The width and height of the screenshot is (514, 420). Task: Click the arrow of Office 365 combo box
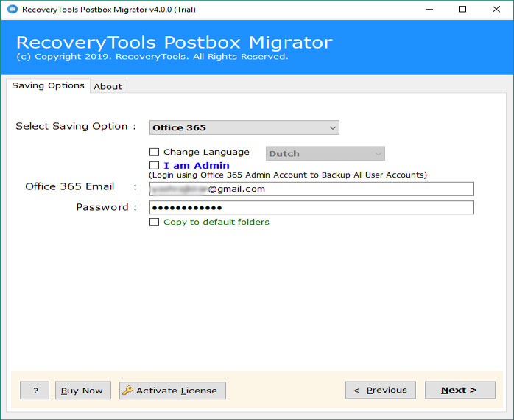click(x=332, y=127)
